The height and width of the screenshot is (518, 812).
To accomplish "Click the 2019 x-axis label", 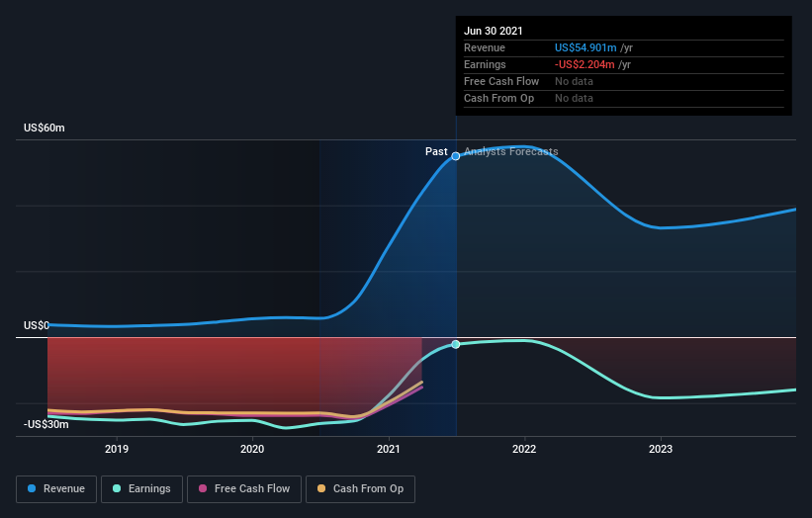I will (117, 449).
